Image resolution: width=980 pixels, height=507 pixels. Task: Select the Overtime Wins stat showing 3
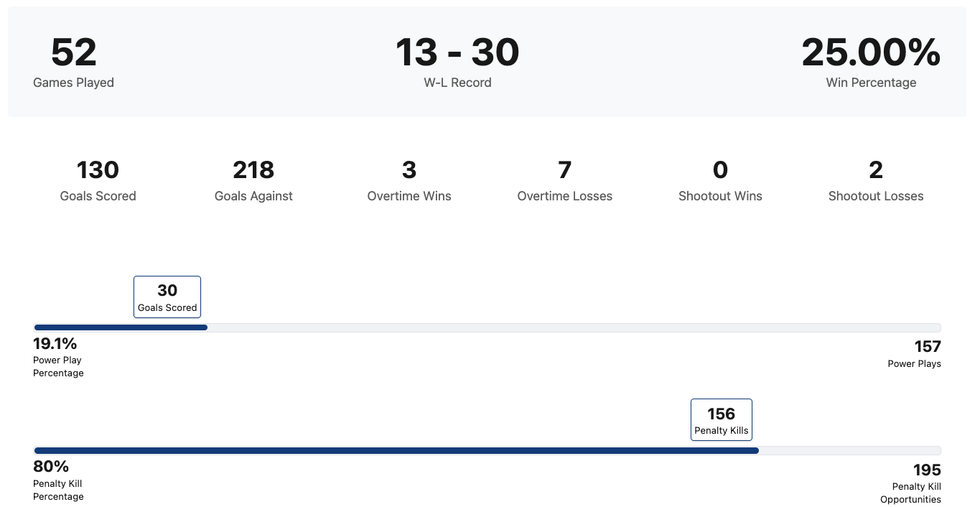pyautogui.click(x=409, y=170)
